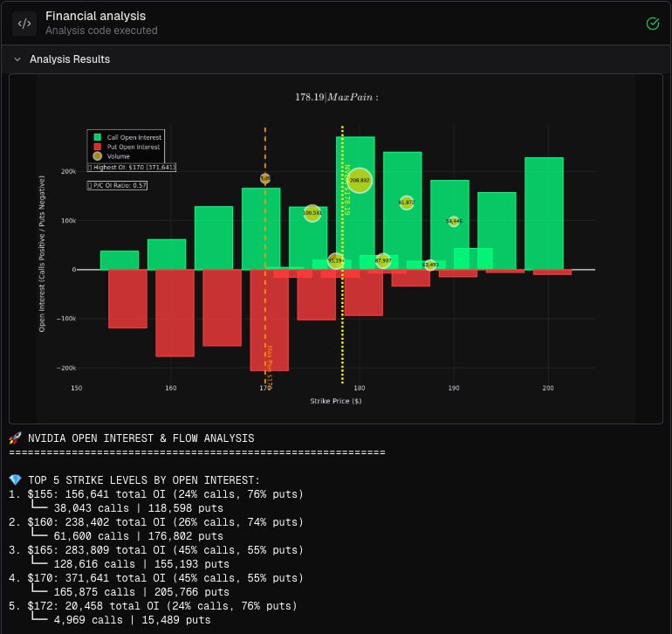Click the code brackets icon beside Financial analysis
Screen dimensions: 672x634
pos(24,24)
